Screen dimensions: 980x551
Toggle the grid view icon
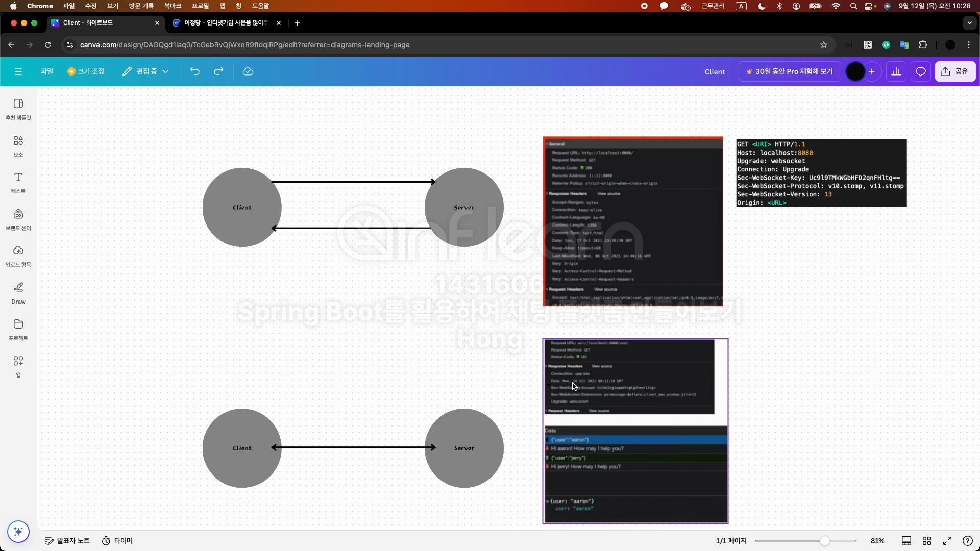coord(927,541)
